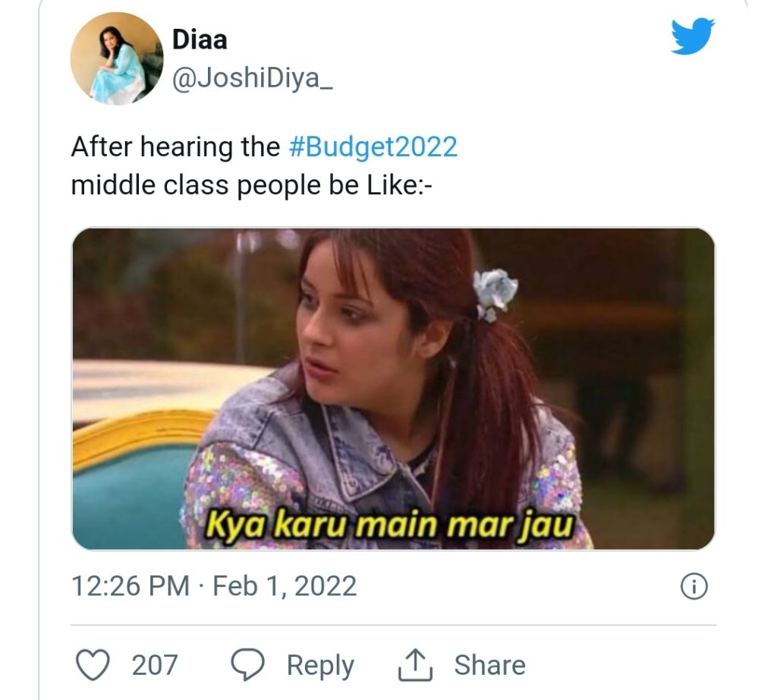Click the Twitter bird logo
The height and width of the screenshot is (700, 777).
tap(693, 36)
